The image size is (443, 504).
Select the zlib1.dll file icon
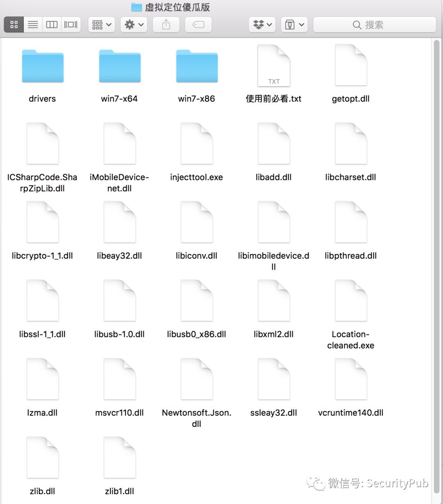pyautogui.click(x=120, y=458)
